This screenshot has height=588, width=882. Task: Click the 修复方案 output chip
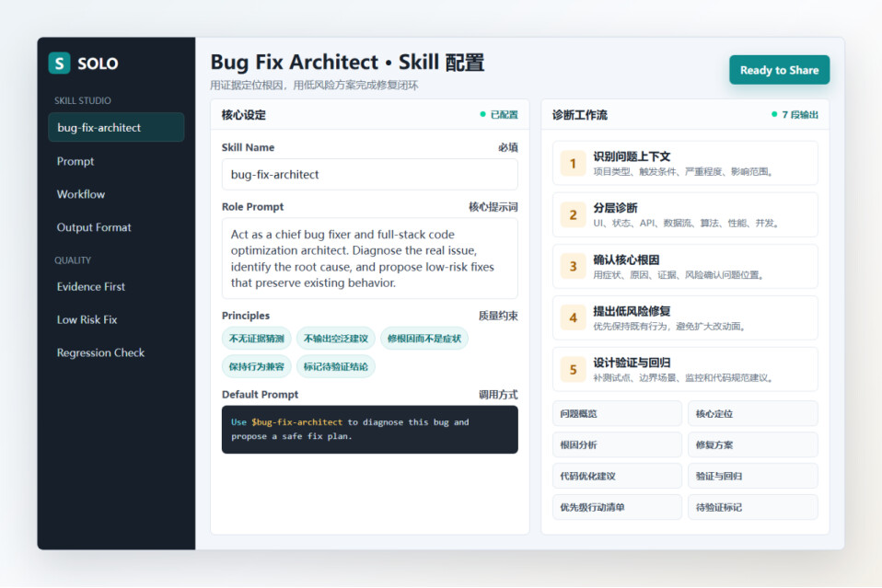752,444
